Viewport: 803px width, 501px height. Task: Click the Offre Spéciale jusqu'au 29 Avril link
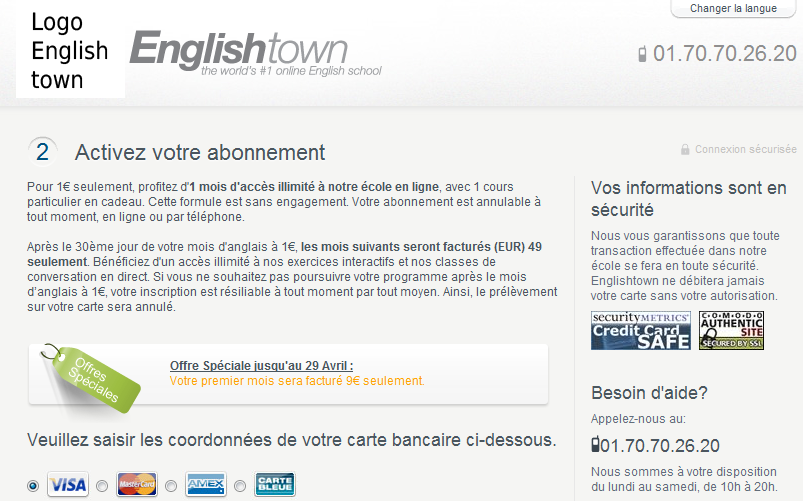pos(261,366)
